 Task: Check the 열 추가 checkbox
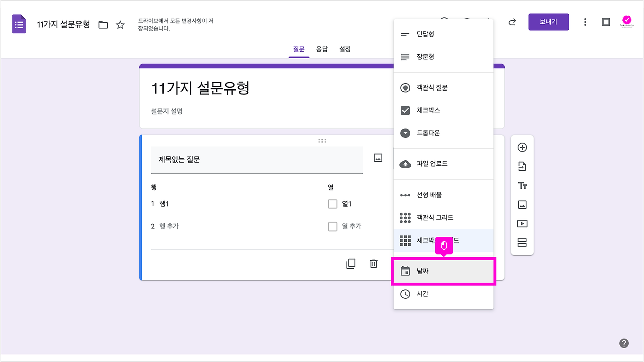333,226
